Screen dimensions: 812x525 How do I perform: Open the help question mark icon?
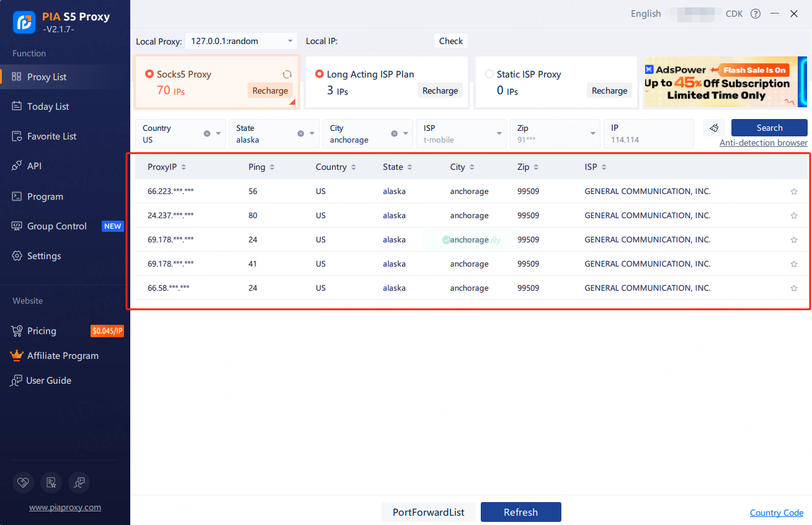click(756, 13)
